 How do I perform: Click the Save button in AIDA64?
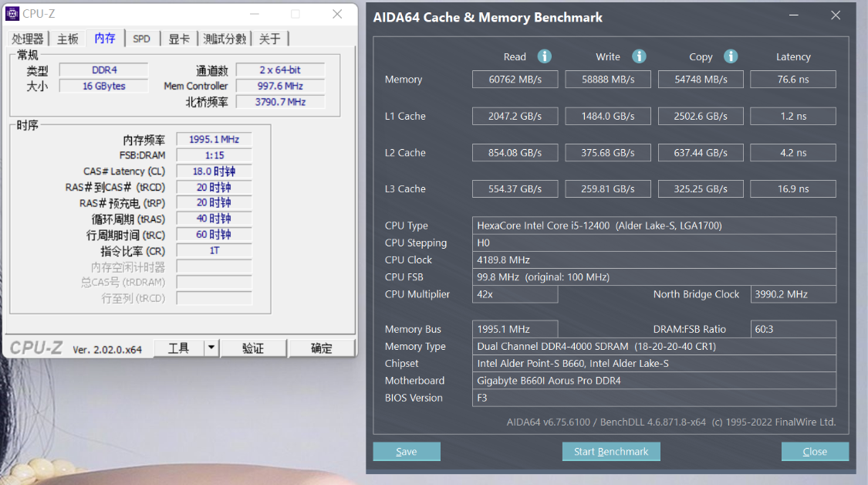[x=407, y=451]
